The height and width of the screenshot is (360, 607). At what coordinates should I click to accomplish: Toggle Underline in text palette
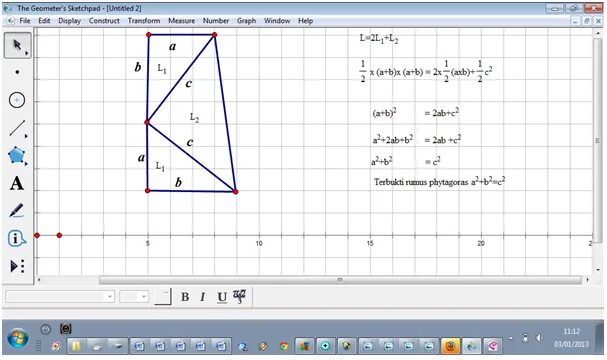pos(222,297)
